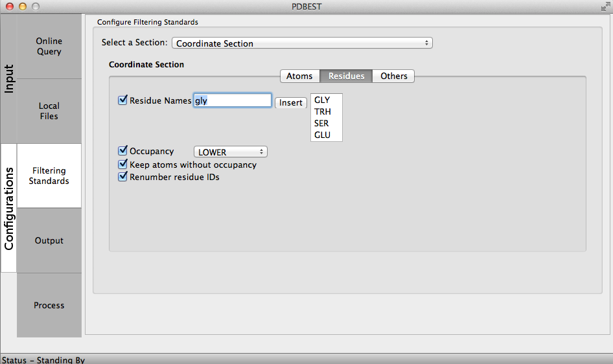613x364 pixels.
Task: Select GLY in the residue list
Action: [322, 100]
